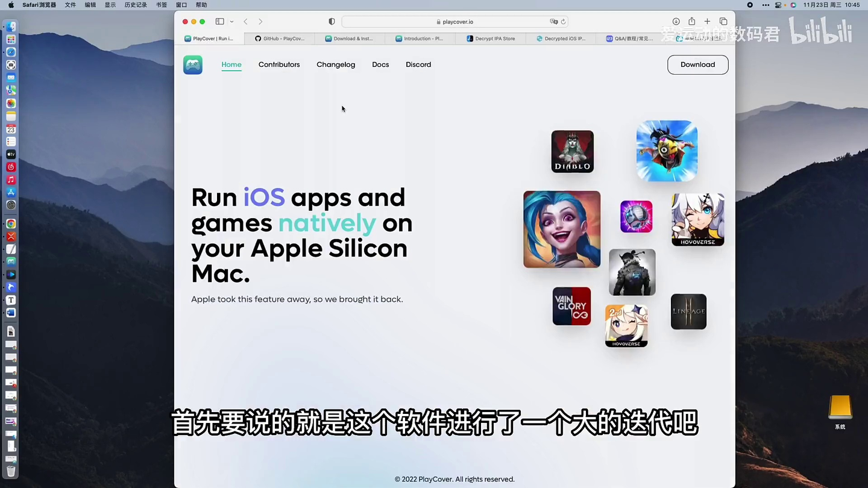The height and width of the screenshot is (488, 868).
Task: Open the Discord link
Action: click(x=418, y=64)
